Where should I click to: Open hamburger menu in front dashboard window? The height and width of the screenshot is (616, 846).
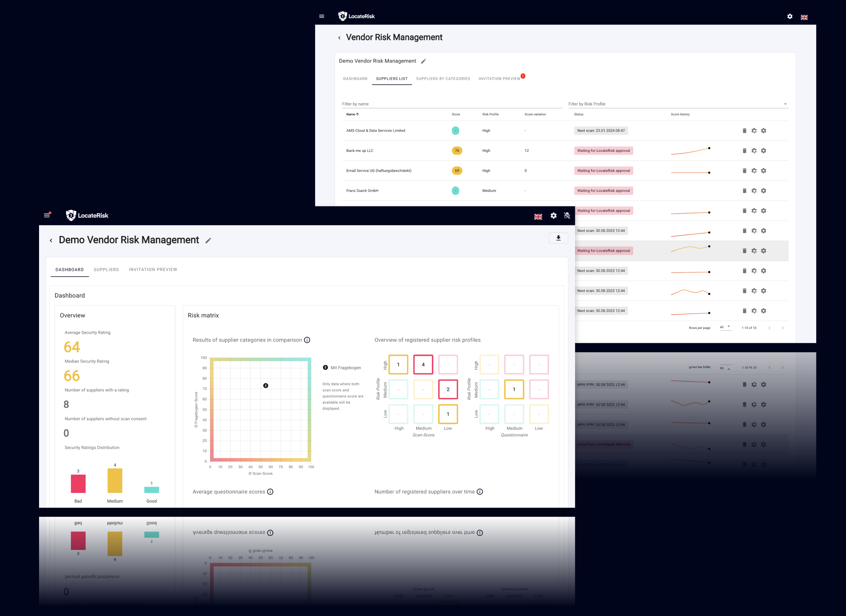tap(47, 215)
